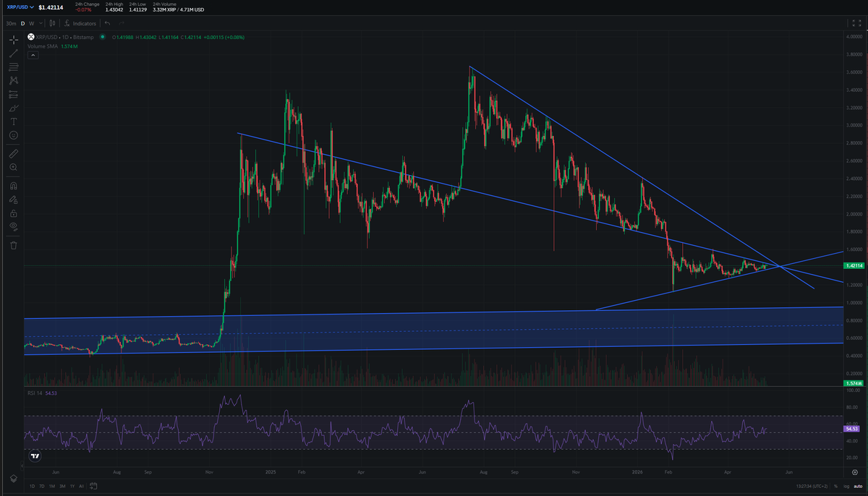Set the date range to 7D
Viewport: 868px width, 496px height.
[42, 486]
